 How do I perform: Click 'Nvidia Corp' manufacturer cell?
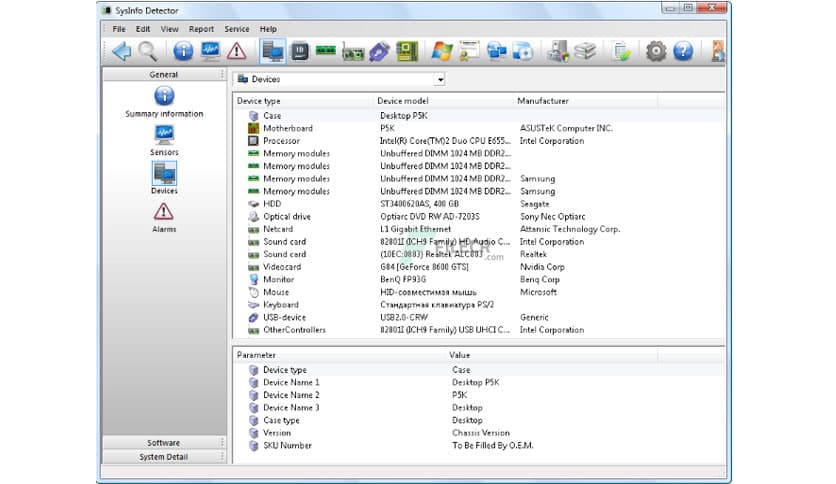(x=542, y=267)
